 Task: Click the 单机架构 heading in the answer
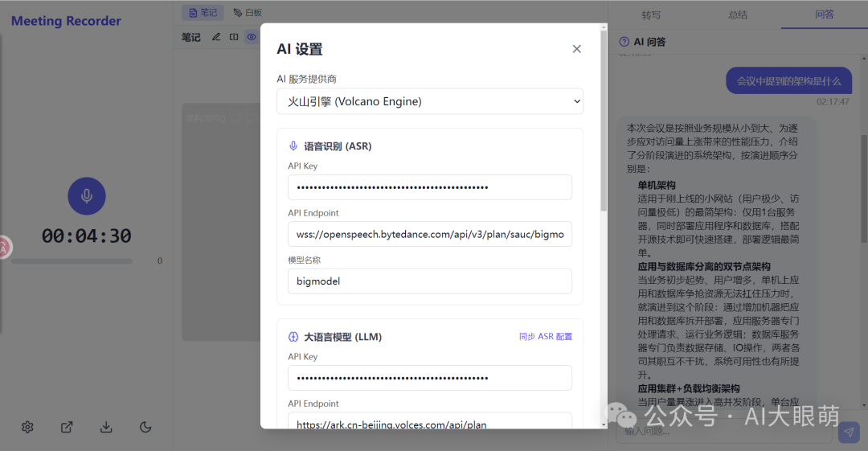(x=657, y=185)
